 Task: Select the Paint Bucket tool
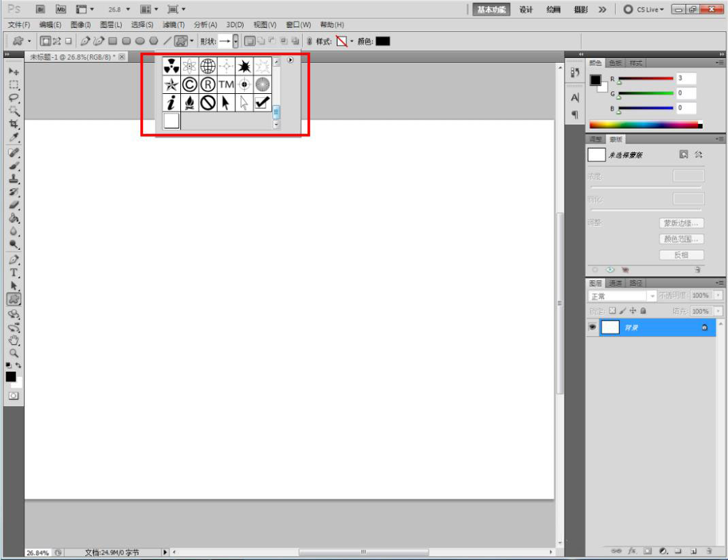click(x=14, y=218)
